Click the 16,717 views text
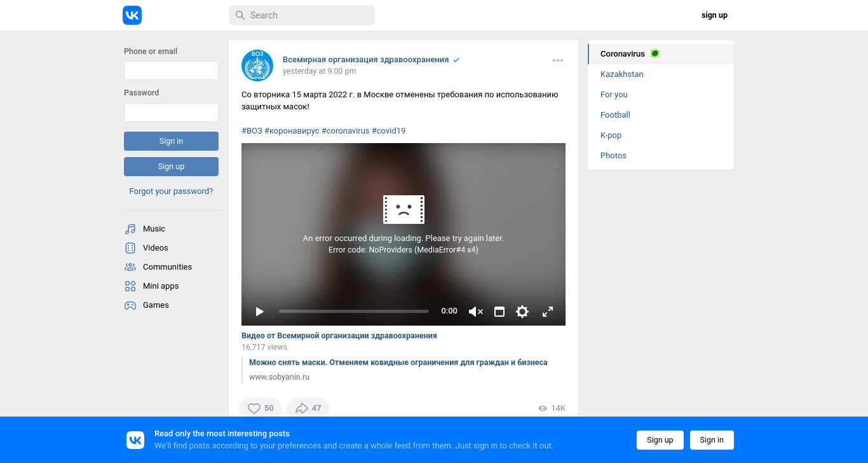 [264, 347]
